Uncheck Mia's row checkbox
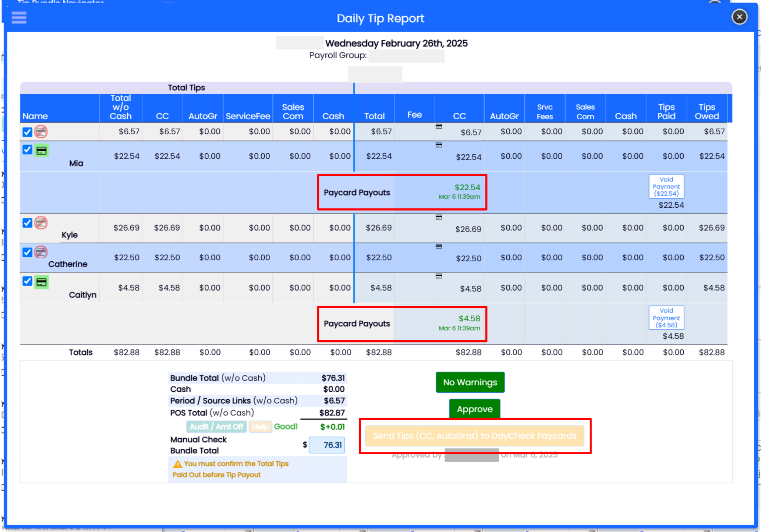The width and height of the screenshot is (761, 532). coord(27,150)
